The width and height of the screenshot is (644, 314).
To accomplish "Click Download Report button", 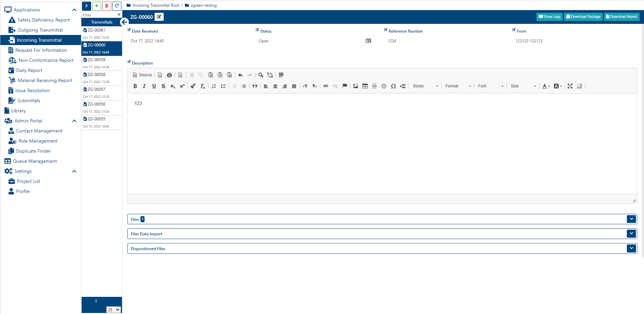I will pos(621,16).
